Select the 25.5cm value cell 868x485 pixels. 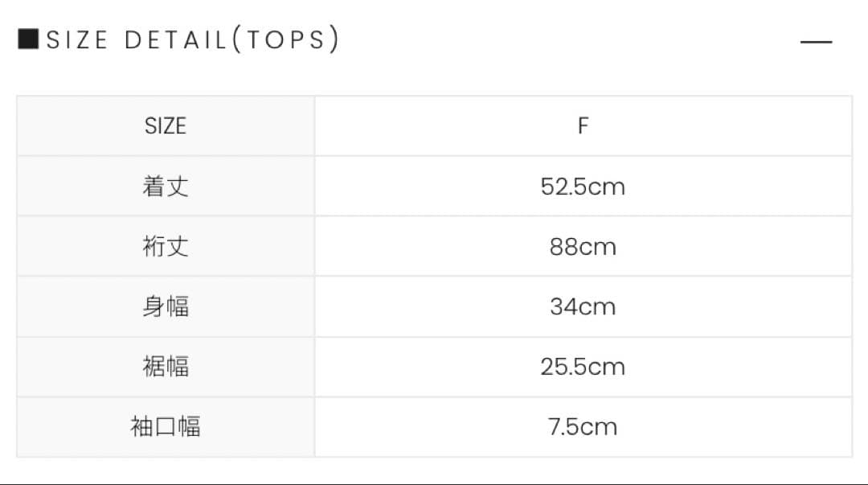click(x=583, y=367)
